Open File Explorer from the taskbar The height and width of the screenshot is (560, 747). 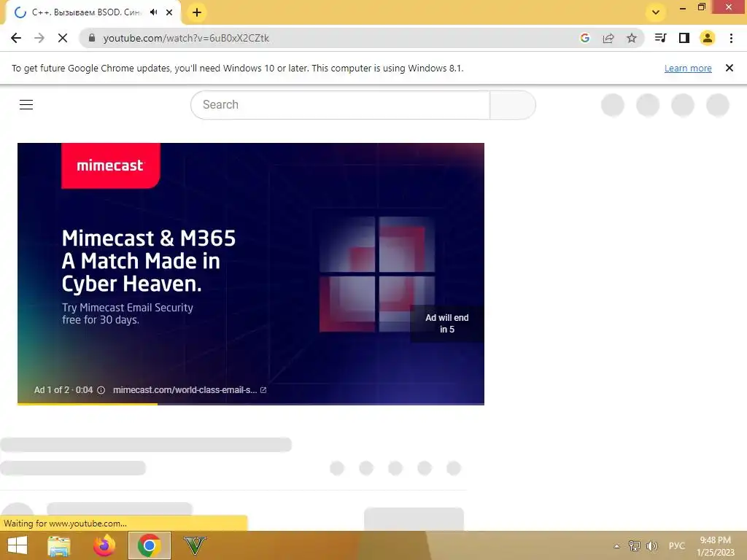pyautogui.click(x=59, y=545)
